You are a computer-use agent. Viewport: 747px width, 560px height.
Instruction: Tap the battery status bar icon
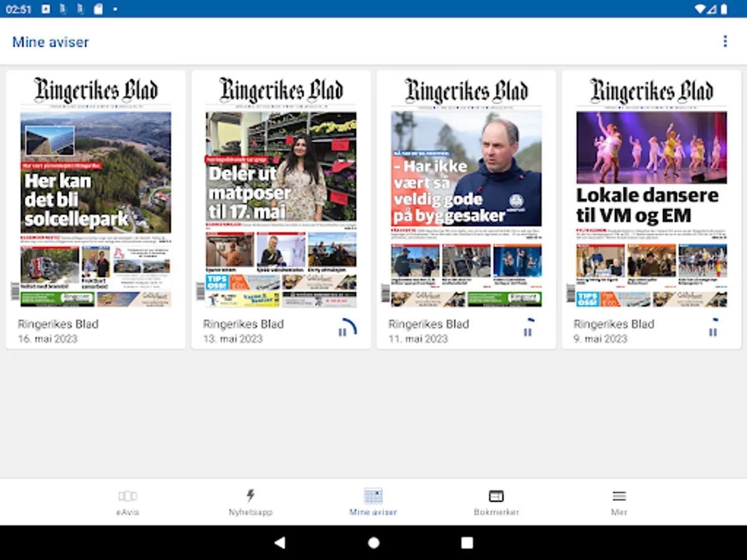pos(724,9)
